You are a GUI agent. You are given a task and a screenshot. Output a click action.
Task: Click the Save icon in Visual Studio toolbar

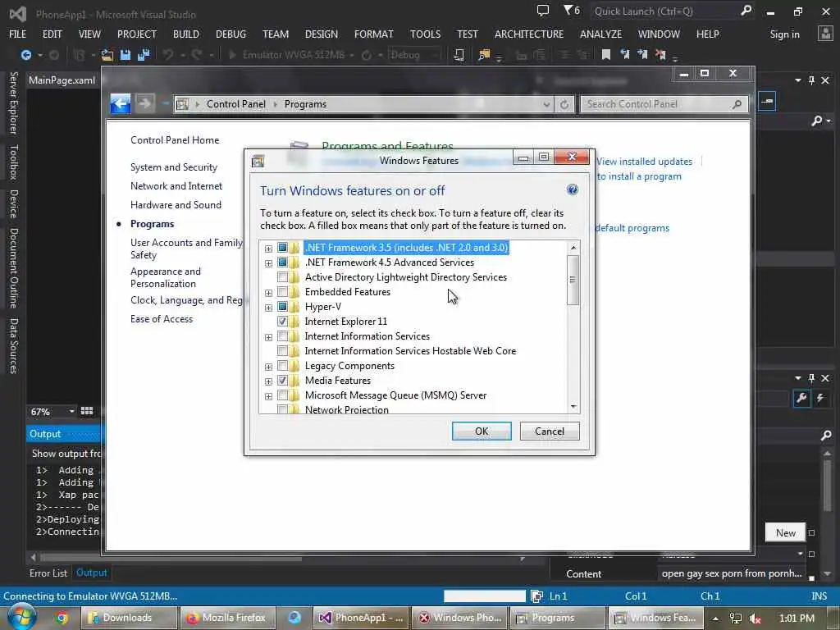(x=126, y=55)
